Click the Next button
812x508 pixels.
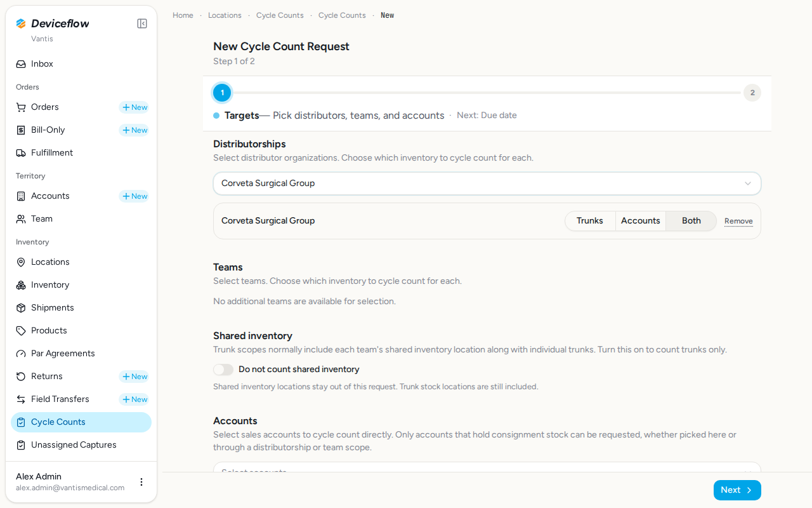pyautogui.click(x=737, y=490)
